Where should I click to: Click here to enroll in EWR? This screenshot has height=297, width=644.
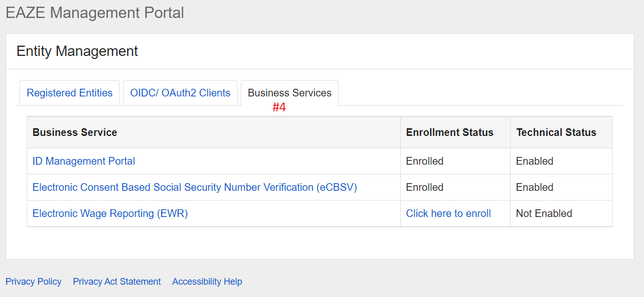448,213
